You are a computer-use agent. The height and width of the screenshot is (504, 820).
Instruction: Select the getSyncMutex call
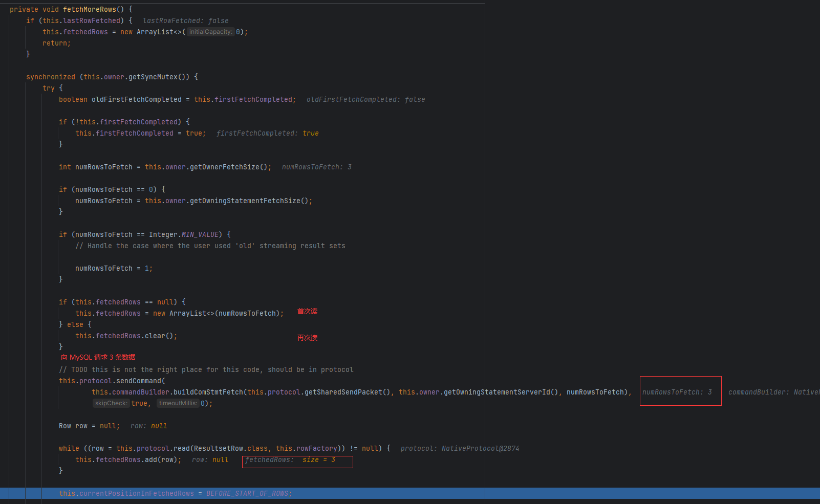pos(159,77)
